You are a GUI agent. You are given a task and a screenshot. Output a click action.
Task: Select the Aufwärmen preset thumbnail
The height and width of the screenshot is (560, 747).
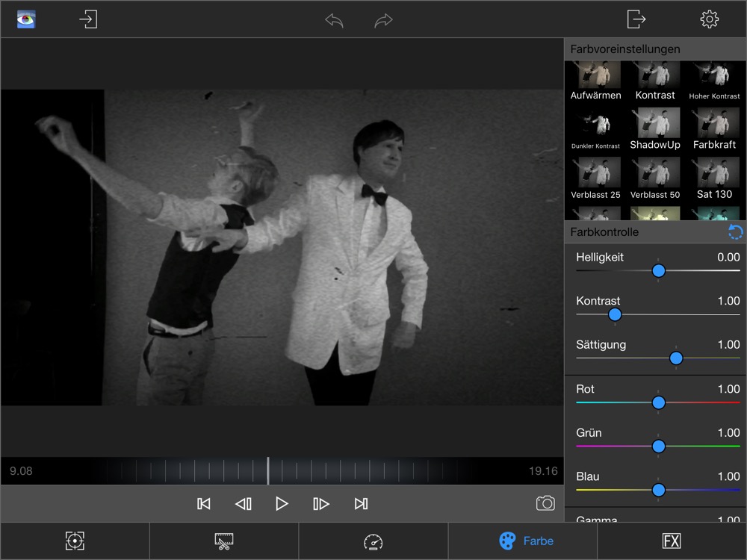click(595, 79)
